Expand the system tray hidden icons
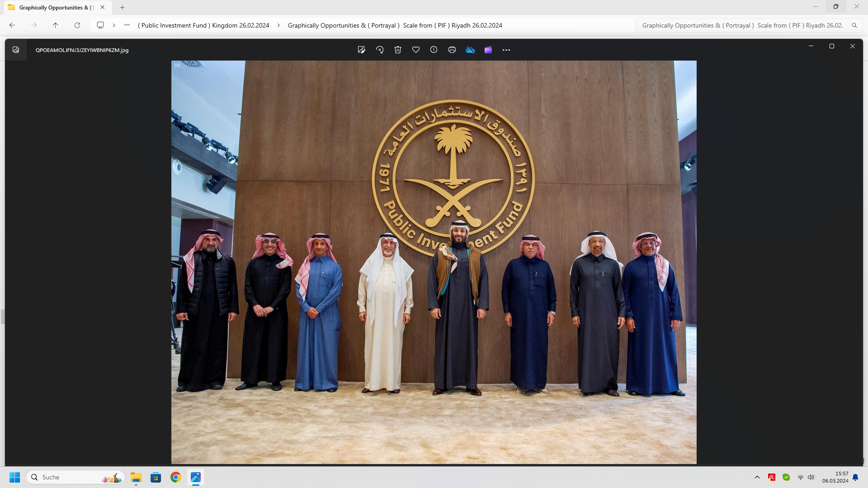Viewport: 868px width, 488px height. click(757, 477)
